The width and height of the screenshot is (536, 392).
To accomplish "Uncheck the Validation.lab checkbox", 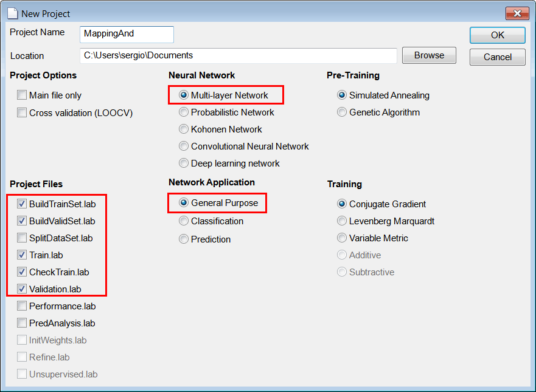I will 22,289.
